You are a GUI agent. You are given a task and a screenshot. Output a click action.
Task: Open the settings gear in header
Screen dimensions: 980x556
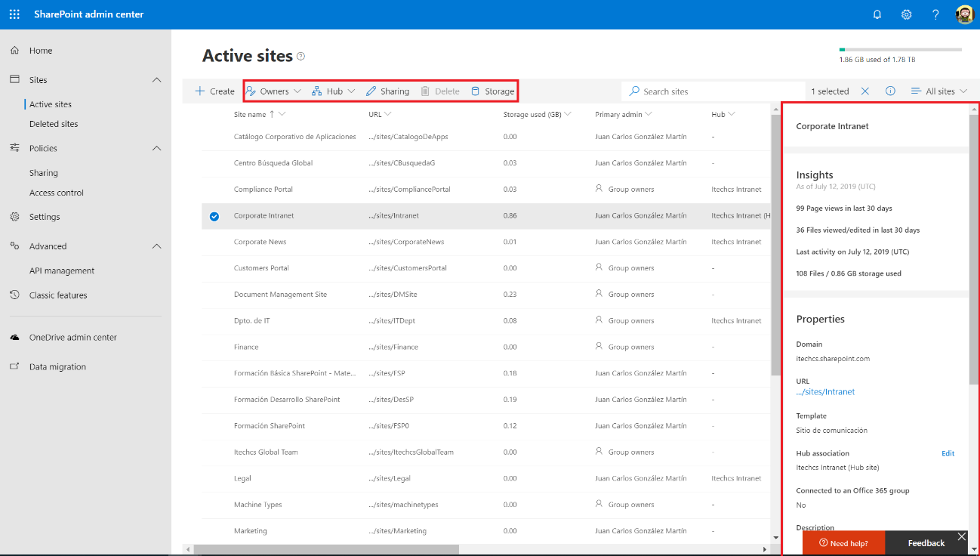click(x=907, y=14)
